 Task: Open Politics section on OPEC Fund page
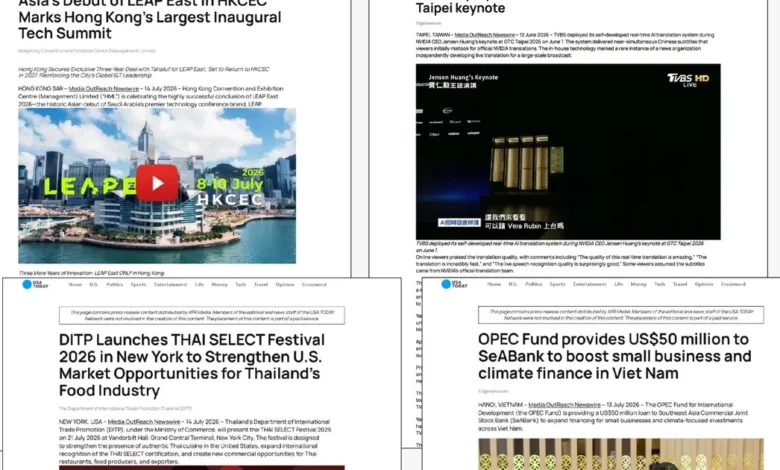click(x=533, y=284)
